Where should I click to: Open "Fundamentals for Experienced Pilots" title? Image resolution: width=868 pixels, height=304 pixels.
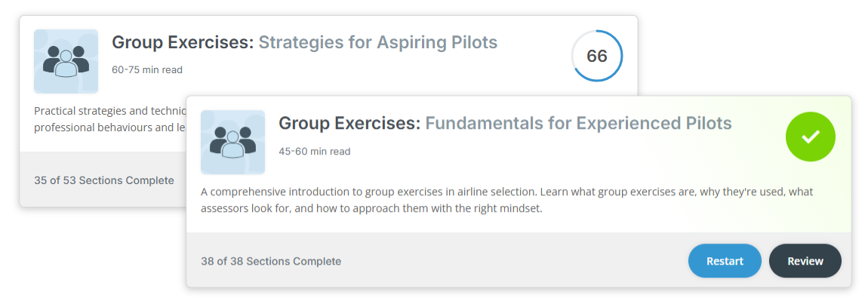[578, 123]
